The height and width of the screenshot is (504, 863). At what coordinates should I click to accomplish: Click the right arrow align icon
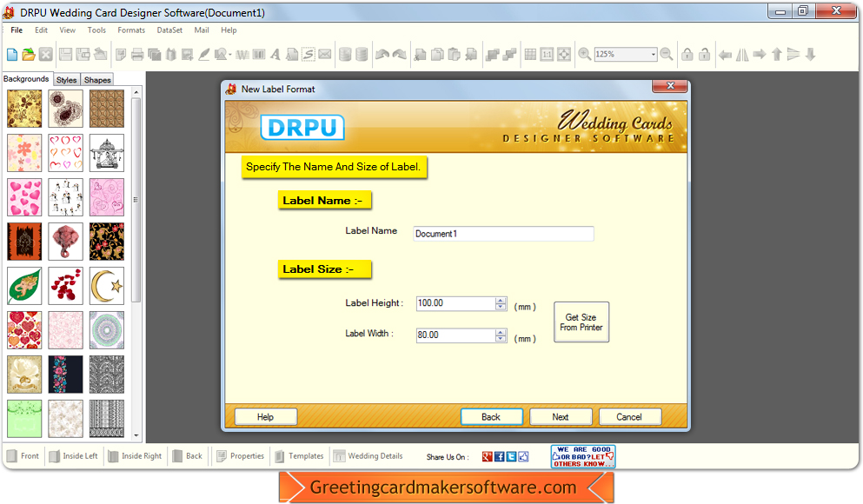click(x=760, y=54)
